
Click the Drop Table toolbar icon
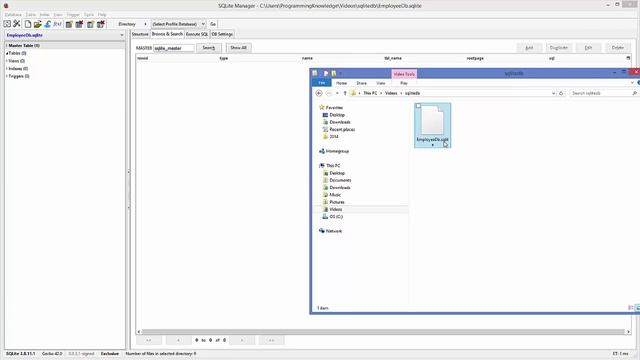(79, 24)
